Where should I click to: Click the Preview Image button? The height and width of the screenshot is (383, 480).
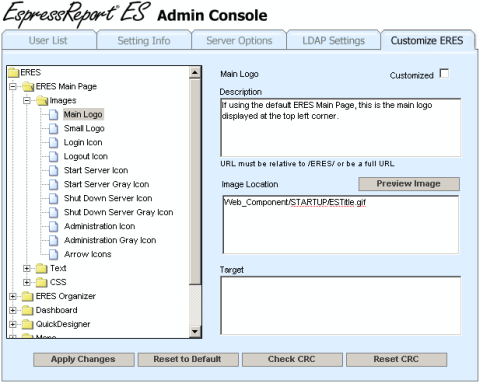(409, 184)
